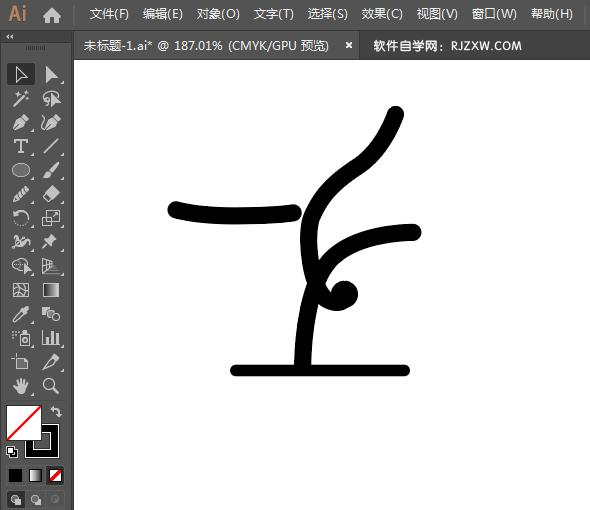Pick the Type tool
The width and height of the screenshot is (590, 510).
click(x=20, y=146)
